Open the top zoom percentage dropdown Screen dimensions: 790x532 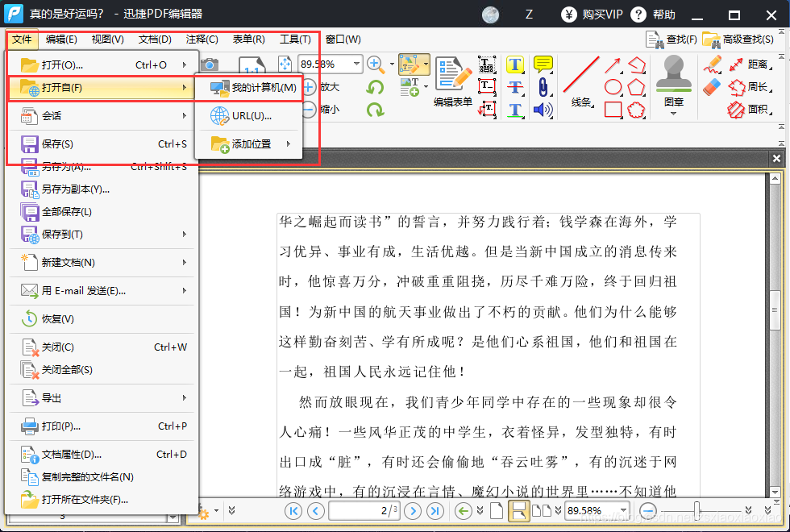coord(356,64)
